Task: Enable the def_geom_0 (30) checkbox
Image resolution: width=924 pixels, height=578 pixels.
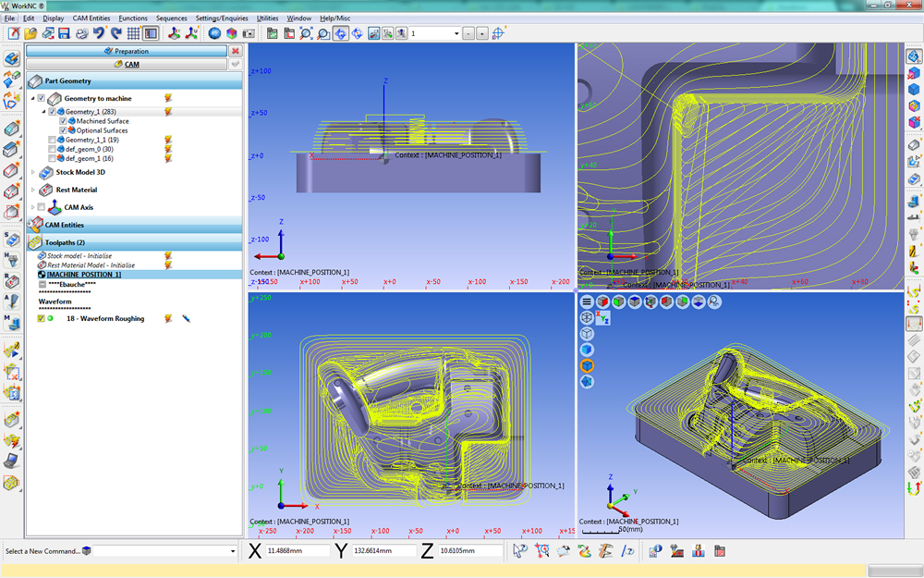Action: point(53,149)
